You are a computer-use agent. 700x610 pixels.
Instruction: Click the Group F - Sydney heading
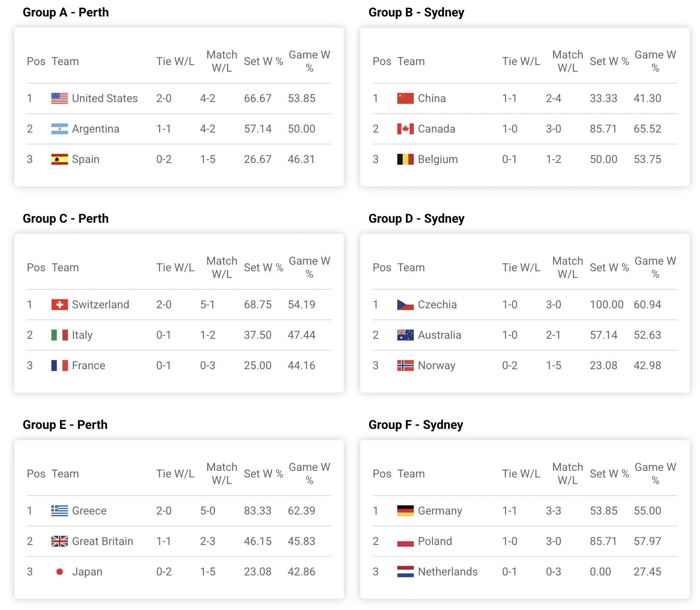(415, 425)
